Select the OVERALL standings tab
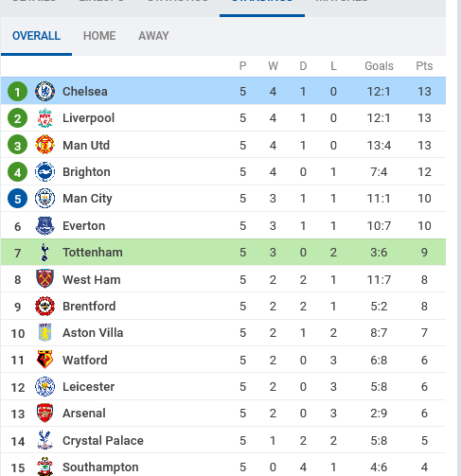Viewport: 461px width, 476px height. coord(36,36)
